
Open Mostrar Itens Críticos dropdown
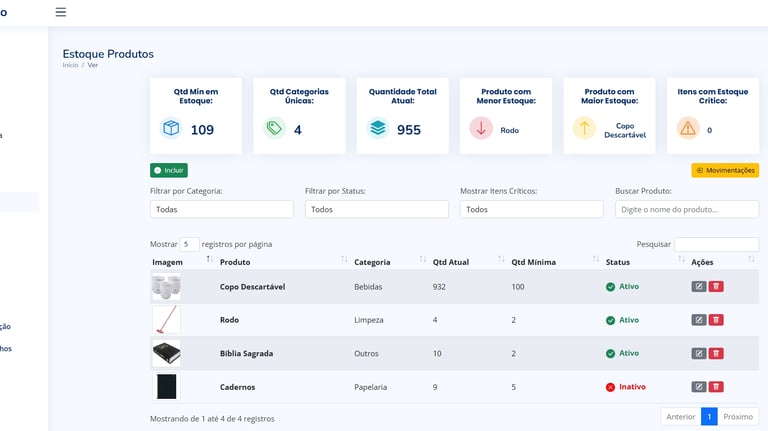tap(531, 210)
